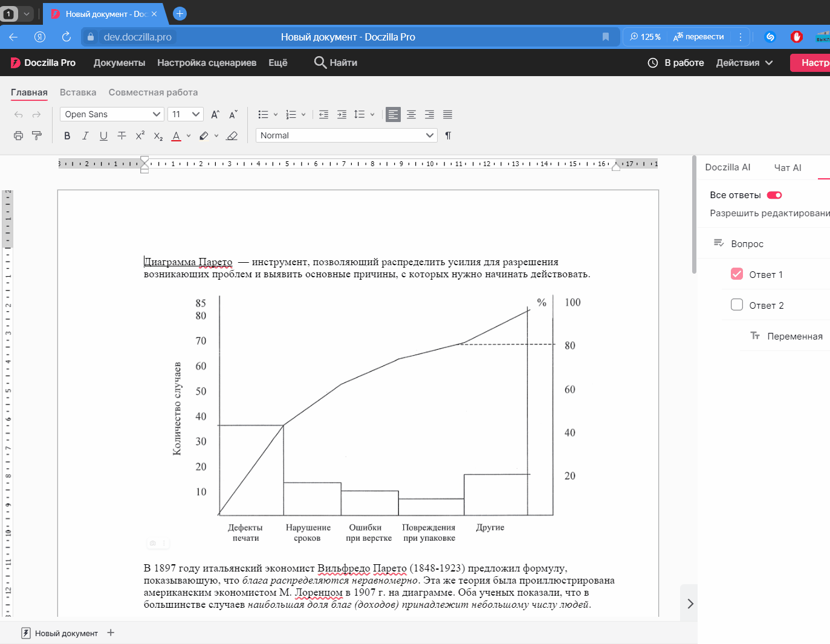This screenshot has width=830, height=644.
Task: Switch to the Главная tab
Action: click(29, 92)
